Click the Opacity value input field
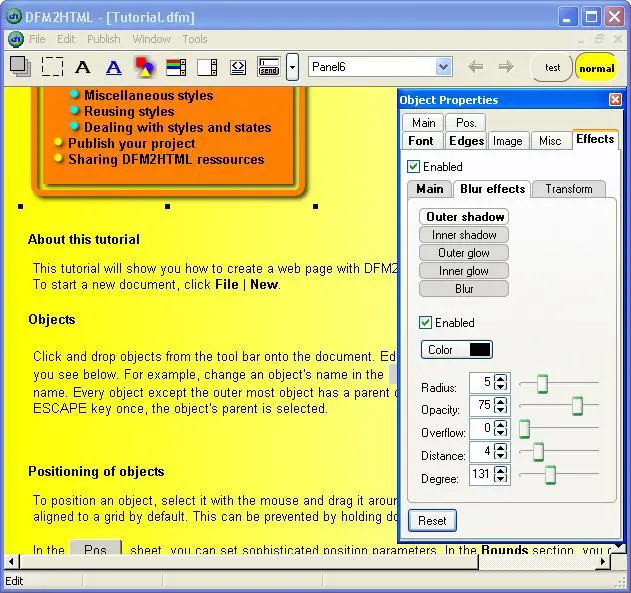The height and width of the screenshot is (593, 631). point(481,406)
